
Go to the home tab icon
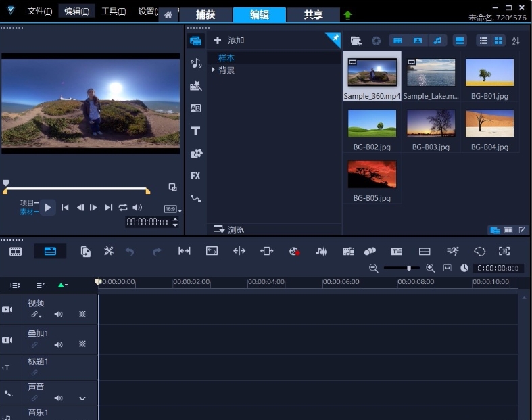click(168, 15)
